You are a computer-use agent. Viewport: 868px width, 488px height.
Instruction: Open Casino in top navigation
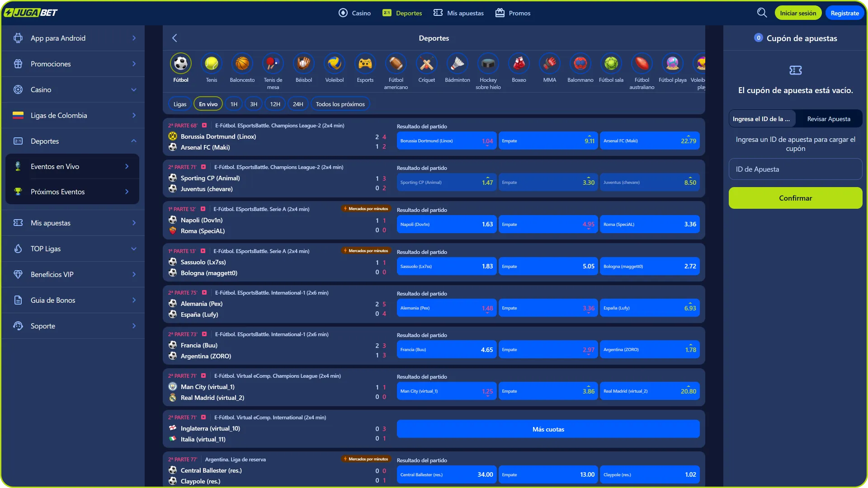(354, 13)
